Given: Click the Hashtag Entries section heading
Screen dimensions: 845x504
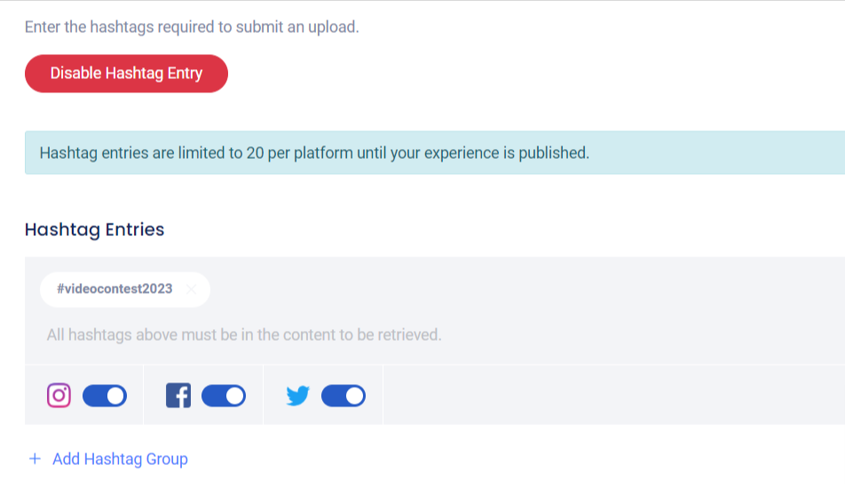Looking at the screenshot, I should pos(95,229).
